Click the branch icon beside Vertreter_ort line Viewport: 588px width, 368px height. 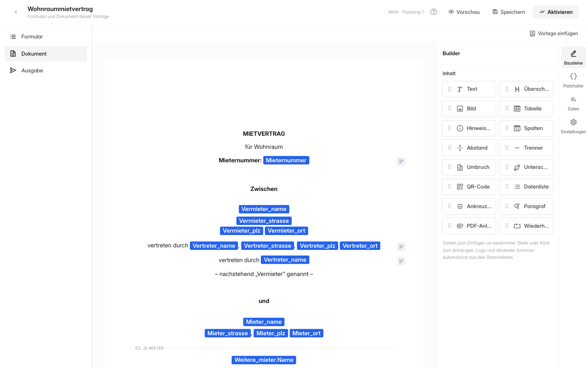pyautogui.click(x=401, y=247)
